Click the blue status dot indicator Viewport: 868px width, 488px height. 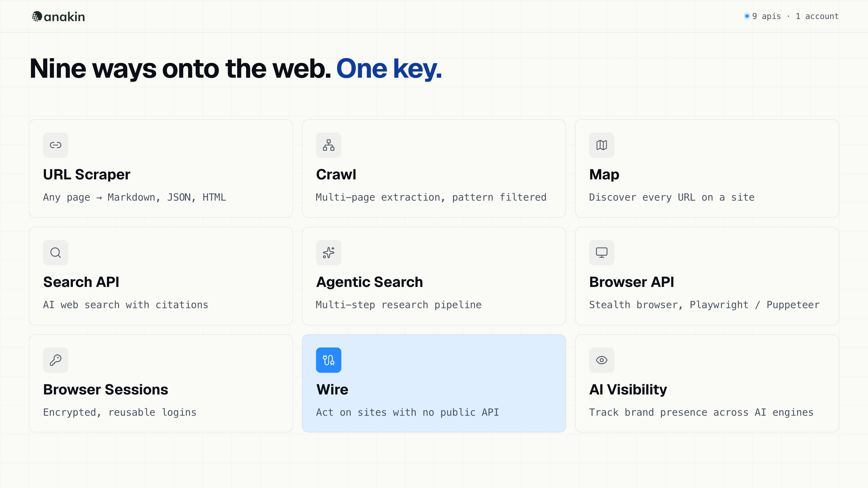point(747,16)
